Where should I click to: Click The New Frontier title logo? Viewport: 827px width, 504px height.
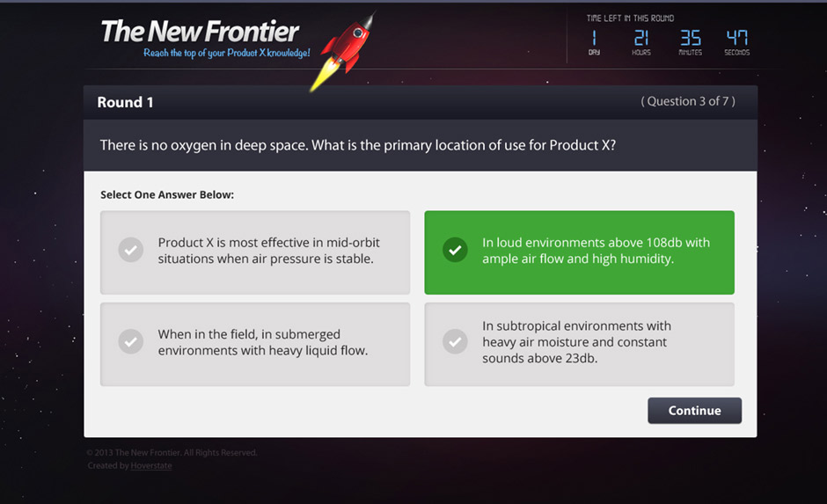click(200, 31)
